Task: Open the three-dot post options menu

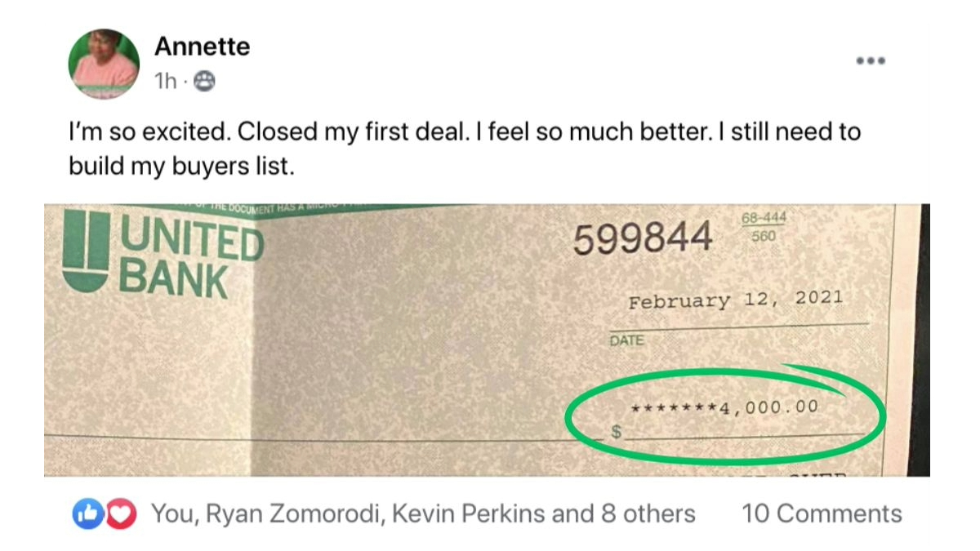Action: coord(871,61)
